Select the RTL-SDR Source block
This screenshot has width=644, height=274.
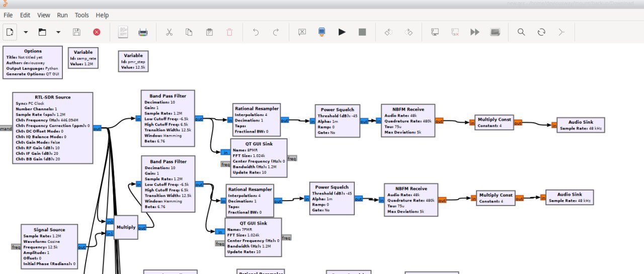coord(53,128)
